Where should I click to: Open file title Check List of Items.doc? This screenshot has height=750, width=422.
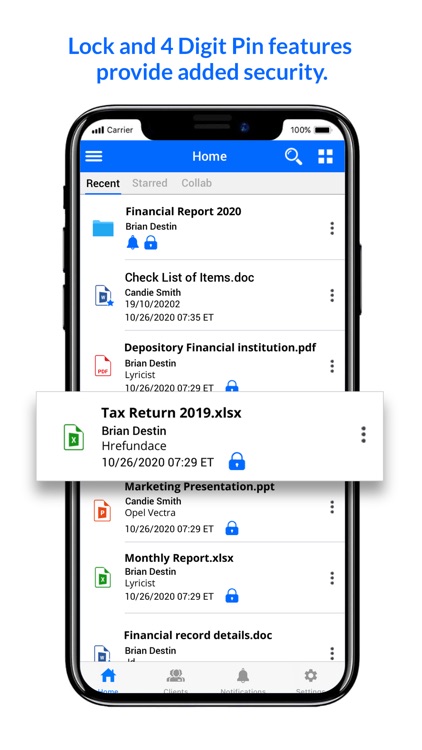click(x=189, y=277)
